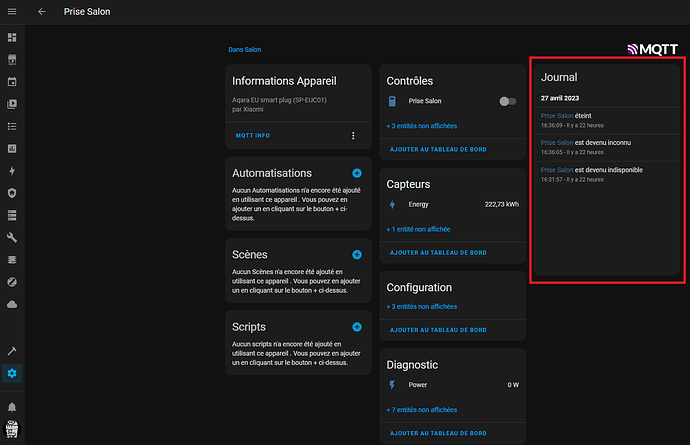Click the Prise Salon page title

pos(87,12)
